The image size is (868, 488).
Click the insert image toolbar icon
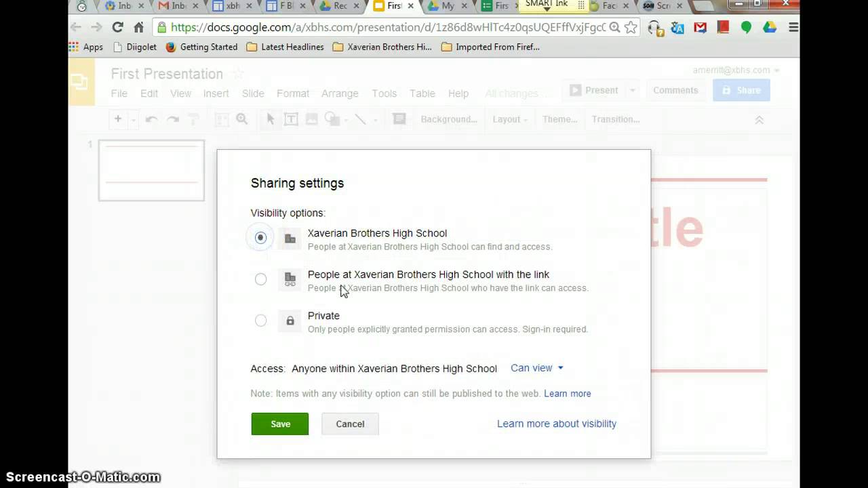click(x=312, y=119)
